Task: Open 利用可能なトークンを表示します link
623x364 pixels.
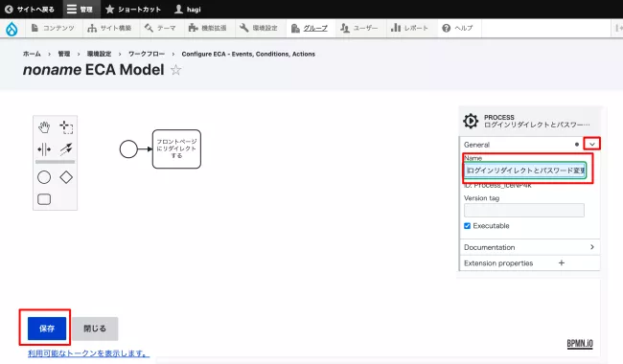Action: 88,353
